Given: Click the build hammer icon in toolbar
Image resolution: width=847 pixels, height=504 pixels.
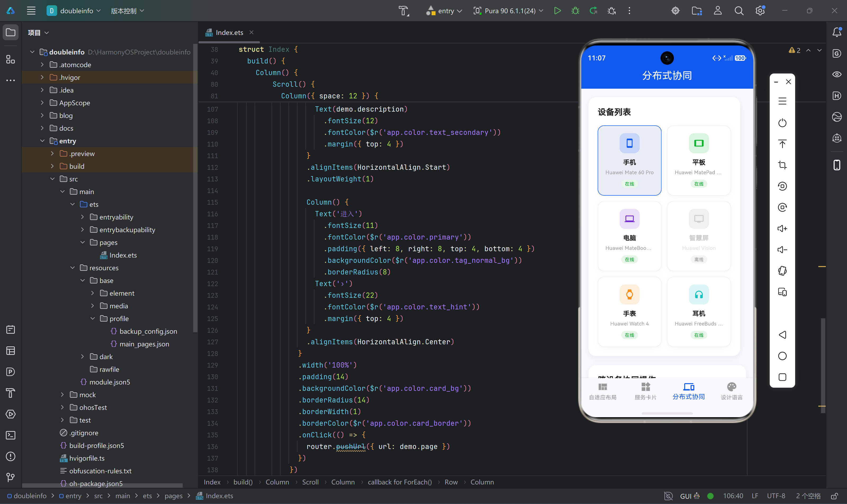Looking at the screenshot, I should tap(404, 11).
